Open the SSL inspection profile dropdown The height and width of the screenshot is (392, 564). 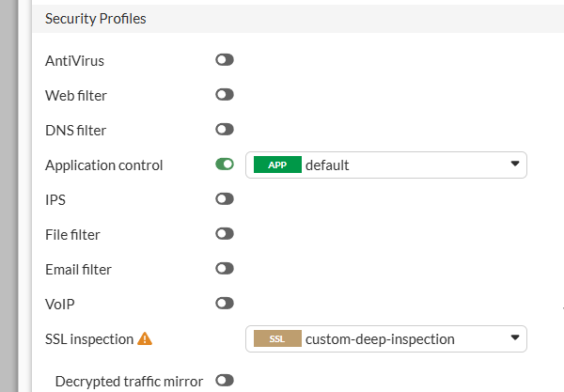pyautogui.click(x=385, y=338)
